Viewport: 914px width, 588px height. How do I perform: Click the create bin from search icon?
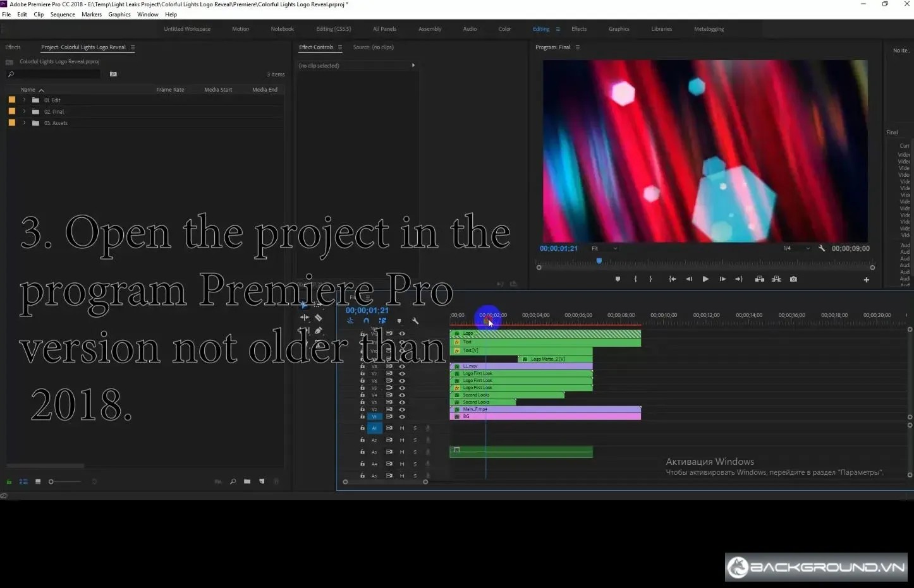pos(113,74)
